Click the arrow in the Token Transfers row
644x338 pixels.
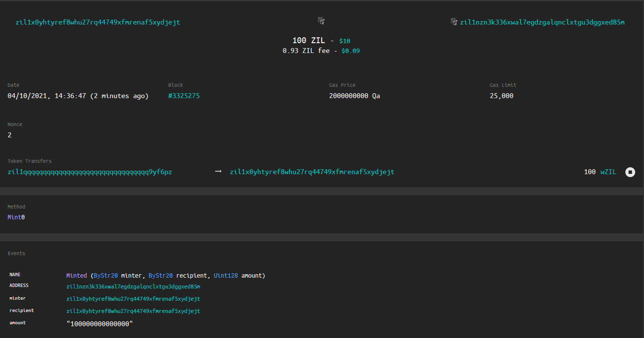[x=218, y=172]
